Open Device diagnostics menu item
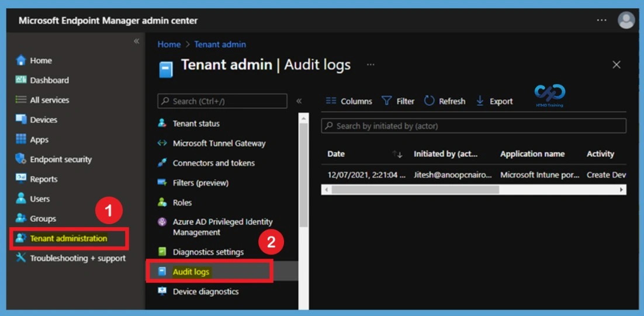Screen dimensions: 644x316 tap(206, 291)
